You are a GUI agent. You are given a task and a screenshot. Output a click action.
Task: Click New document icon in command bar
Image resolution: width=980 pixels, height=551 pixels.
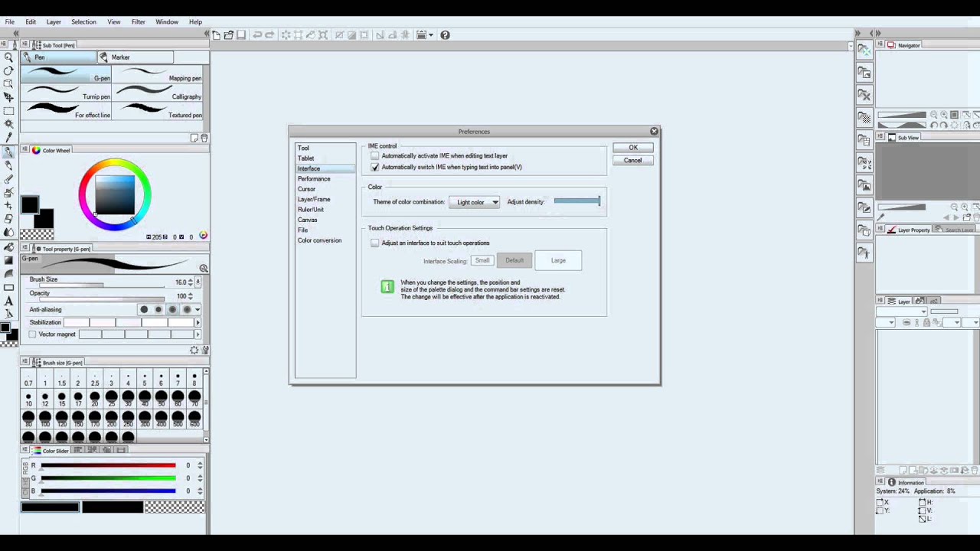tap(217, 35)
